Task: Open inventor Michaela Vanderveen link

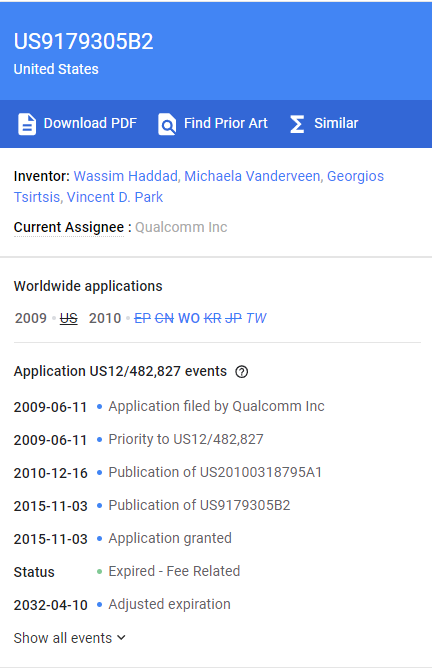Action: tap(252, 176)
